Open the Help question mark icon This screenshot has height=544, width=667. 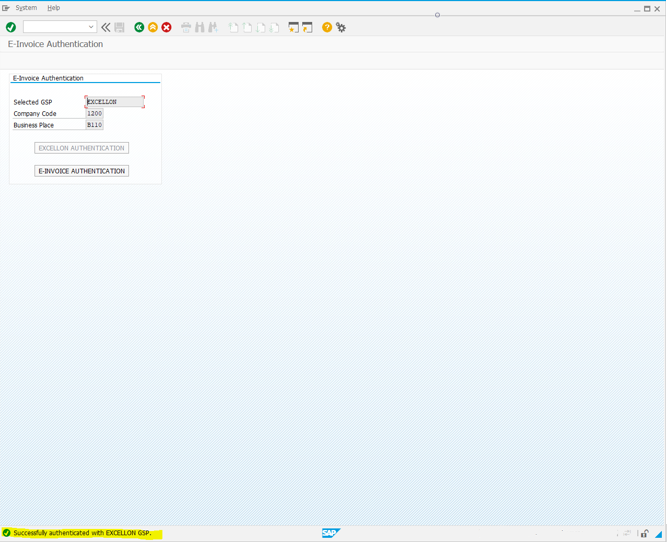point(327,27)
